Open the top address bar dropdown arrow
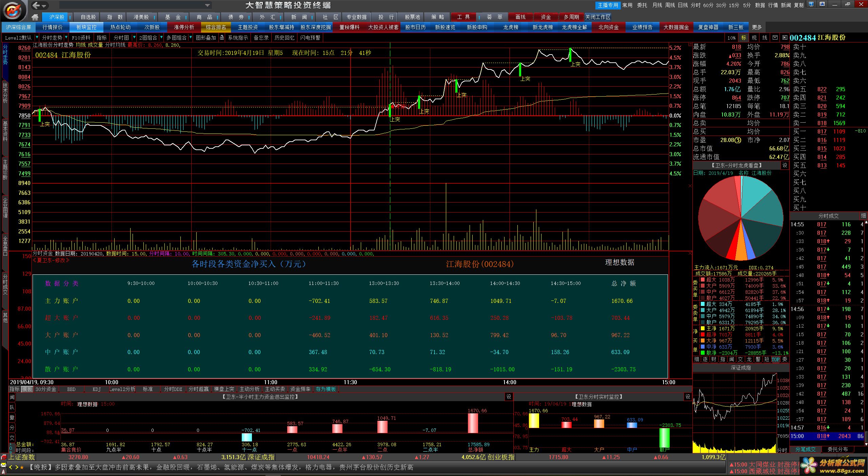This screenshot has width=868, height=476. (208, 5)
